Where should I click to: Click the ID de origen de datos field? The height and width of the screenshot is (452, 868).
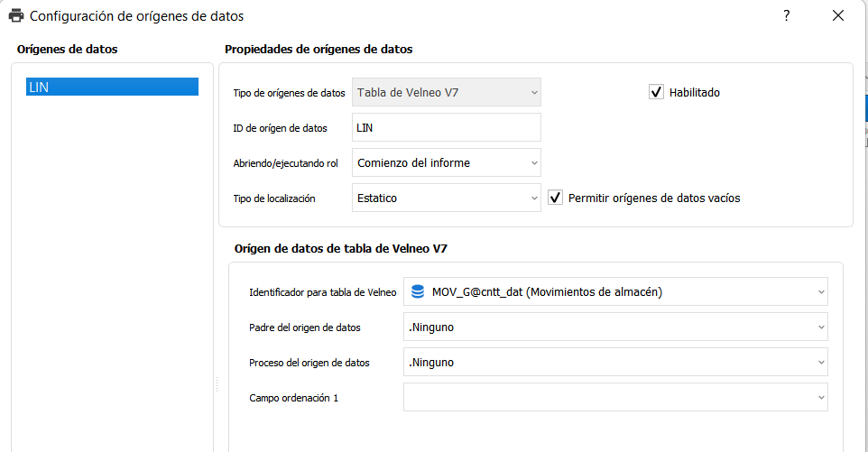click(x=446, y=127)
